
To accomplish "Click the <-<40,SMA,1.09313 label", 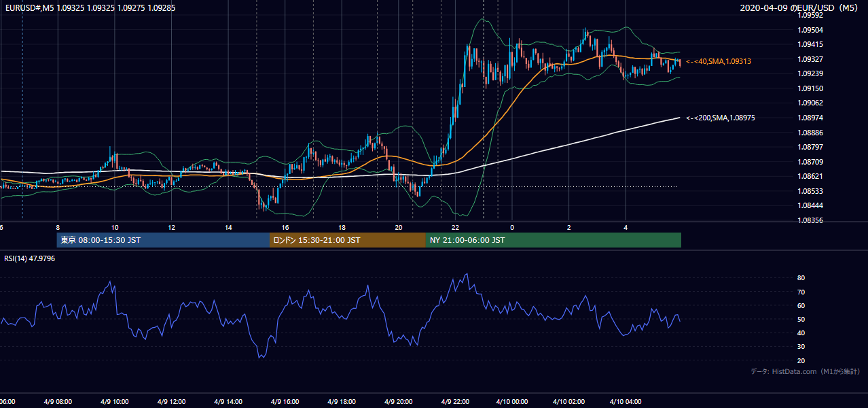I will (x=719, y=61).
